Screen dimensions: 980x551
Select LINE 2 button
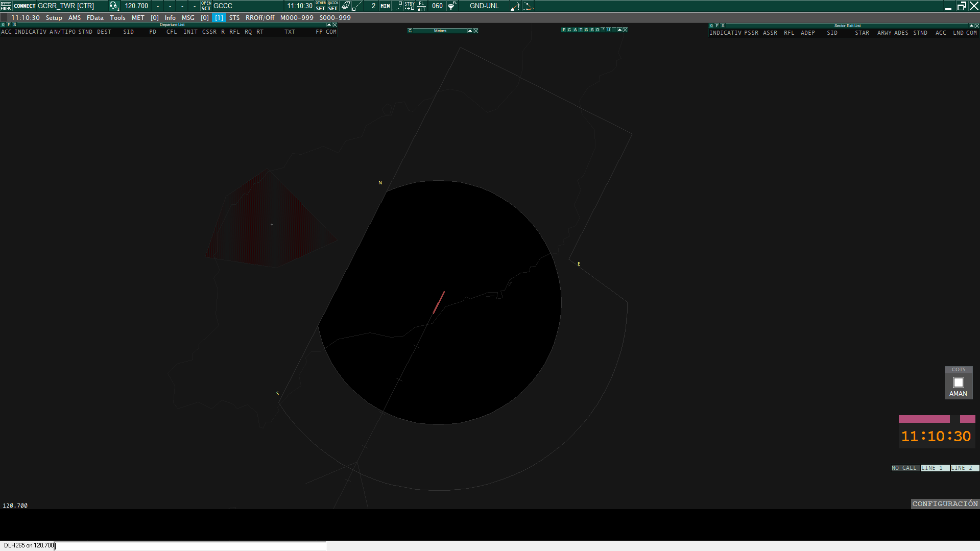964,468
